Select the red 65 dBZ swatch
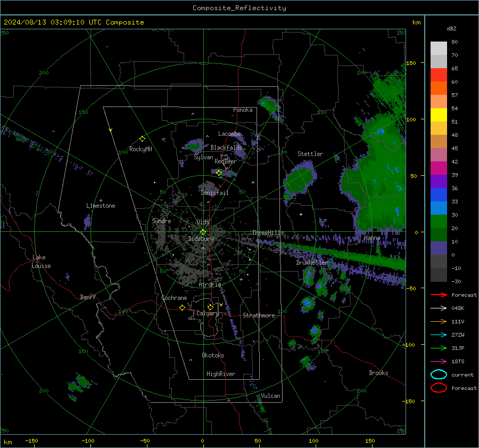This screenshot has width=479, height=448. [439, 75]
